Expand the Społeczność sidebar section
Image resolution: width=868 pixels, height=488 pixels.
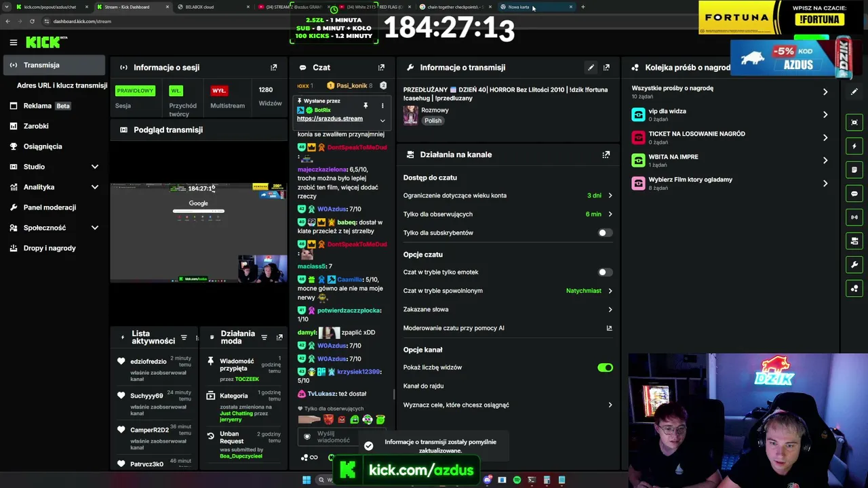95,228
